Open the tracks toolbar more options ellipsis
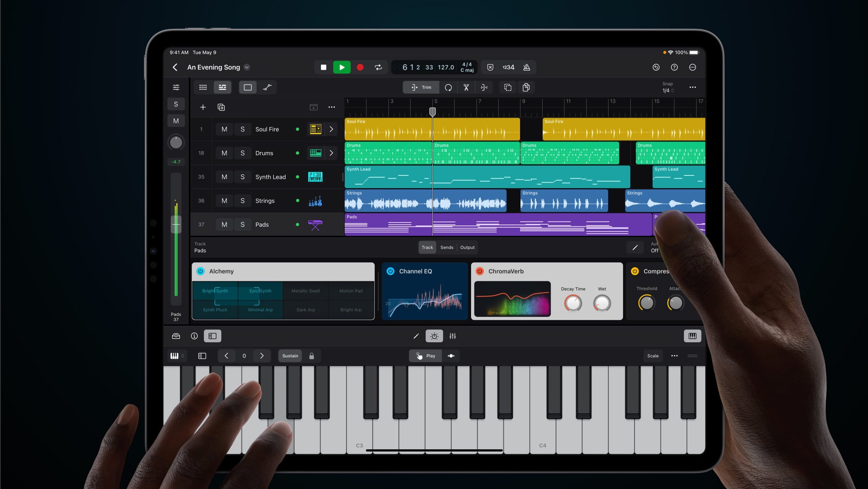Screen dimensions: 868x489 pyautogui.click(x=693, y=87)
